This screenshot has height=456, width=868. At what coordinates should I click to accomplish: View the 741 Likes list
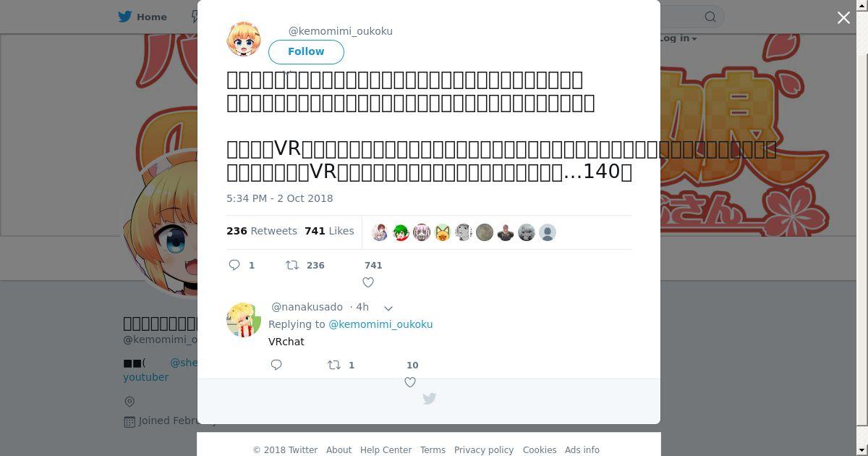(x=329, y=231)
